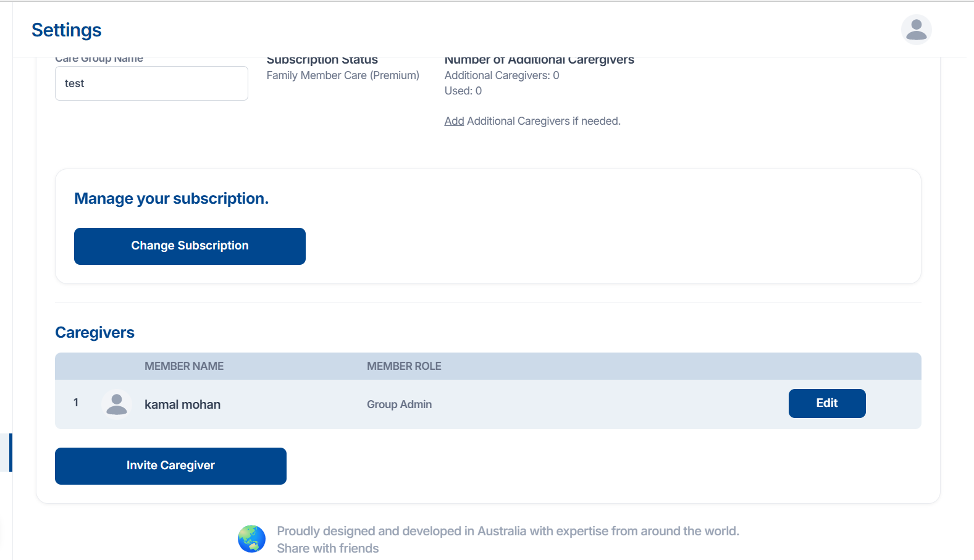This screenshot has width=974, height=560.
Task: Click Family Member Care (Premium) status text
Action: pos(343,75)
